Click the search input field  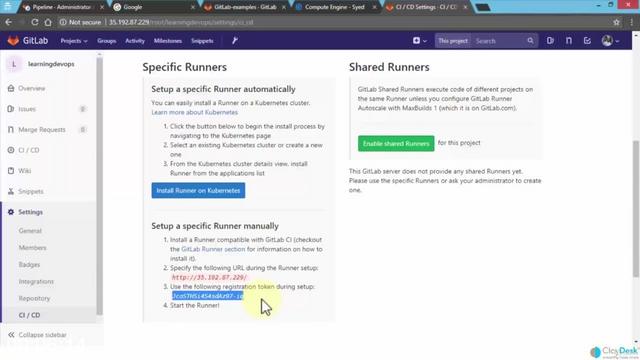(499, 41)
